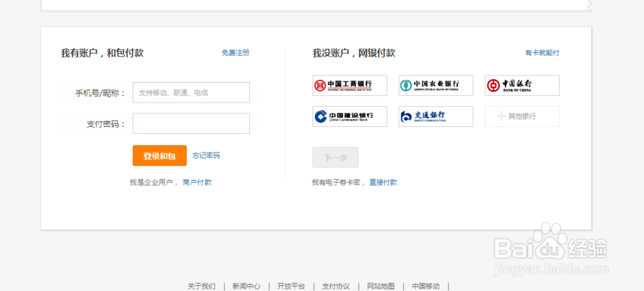Open the 有卡就能付 link

coord(542,53)
